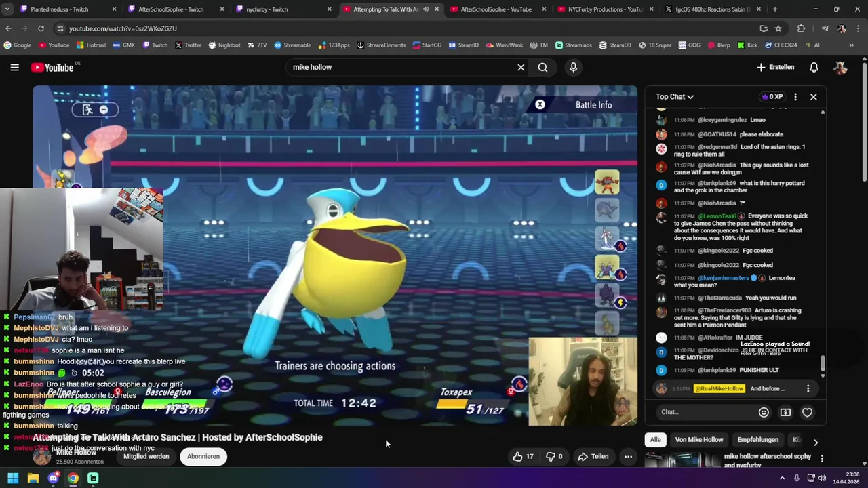Go back in browser history
This screenshot has width=868, height=488.
[8, 28]
